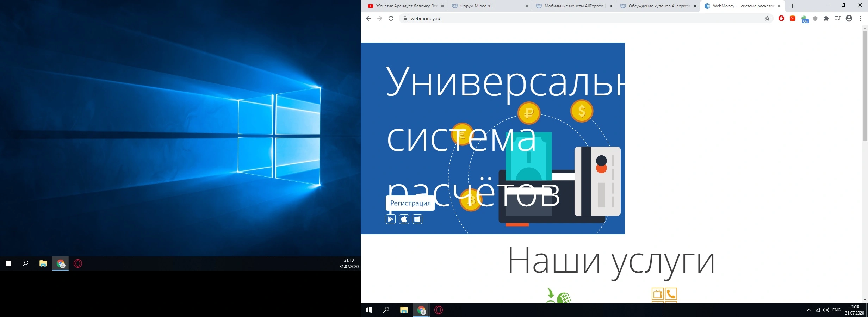Reload the webmoney.ru page
Image resolution: width=868 pixels, height=317 pixels.
pos(391,18)
